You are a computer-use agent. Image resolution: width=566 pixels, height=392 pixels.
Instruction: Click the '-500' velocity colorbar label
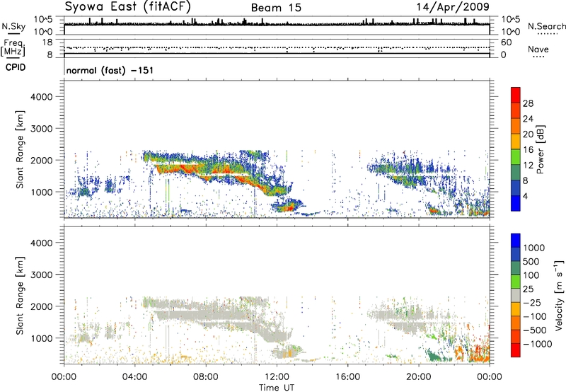(x=534, y=330)
